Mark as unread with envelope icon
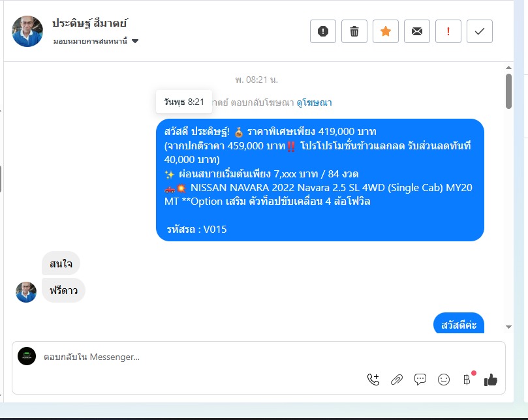The height and width of the screenshot is (420, 528). pyautogui.click(x=416, y=31)
